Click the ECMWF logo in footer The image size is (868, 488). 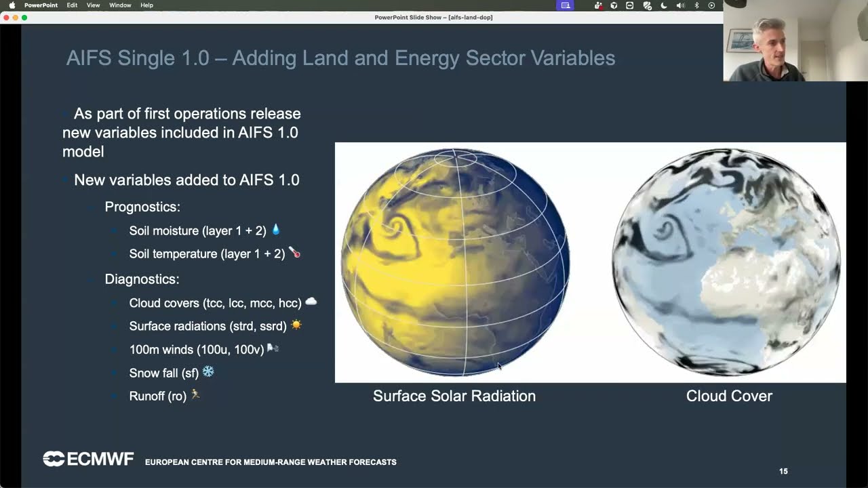[x=88, y=459]
